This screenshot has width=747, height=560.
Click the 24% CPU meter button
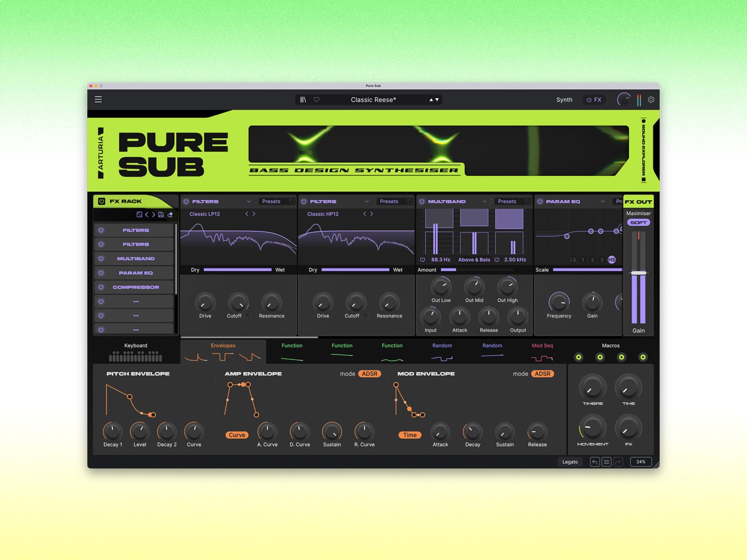(641, 462)
